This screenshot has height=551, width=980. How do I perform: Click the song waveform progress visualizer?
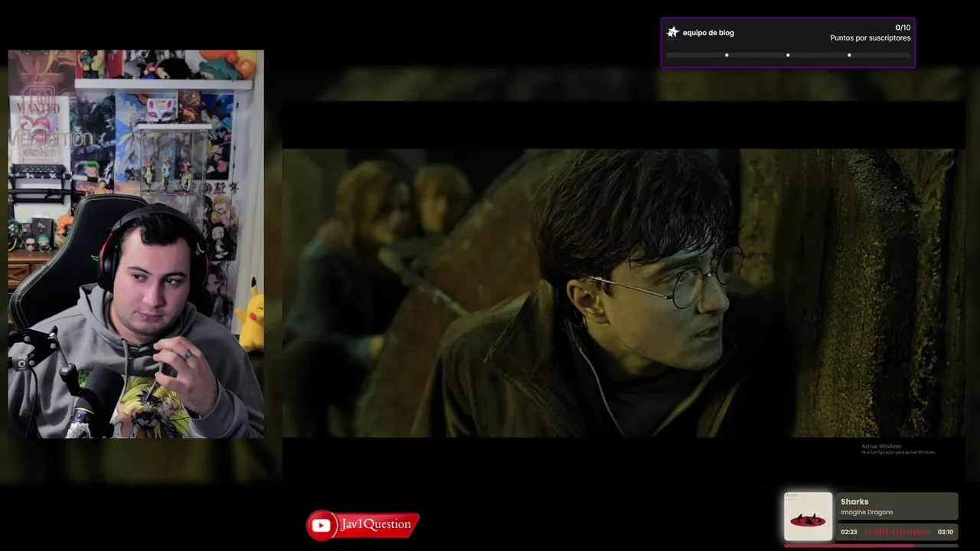897,532
